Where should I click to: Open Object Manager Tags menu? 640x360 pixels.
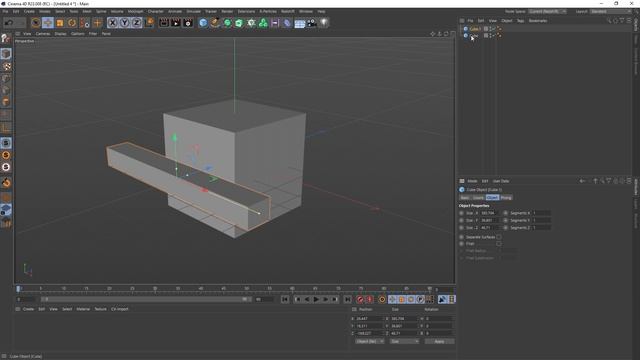pyautogui.click(x=520, y=20)
